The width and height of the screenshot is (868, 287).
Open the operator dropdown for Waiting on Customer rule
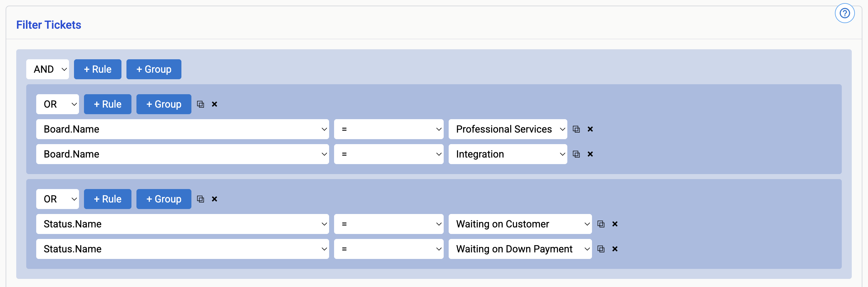click(x=389, y=224)
